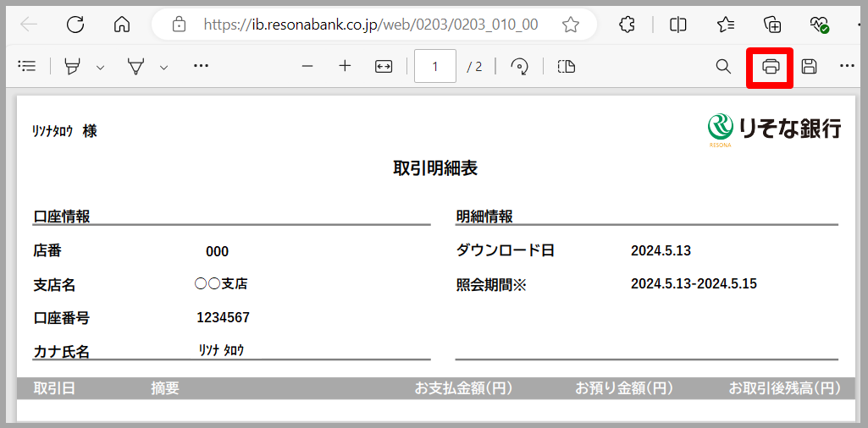Click the 取引明細表 title

click(435, 168)
